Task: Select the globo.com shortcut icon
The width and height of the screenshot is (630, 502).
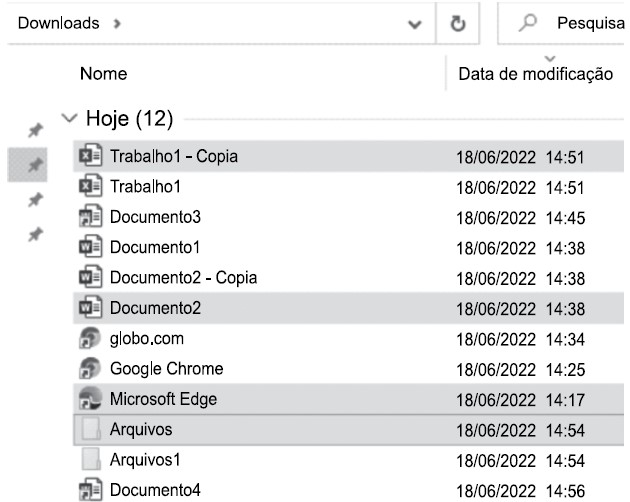Action: point(90,339)
